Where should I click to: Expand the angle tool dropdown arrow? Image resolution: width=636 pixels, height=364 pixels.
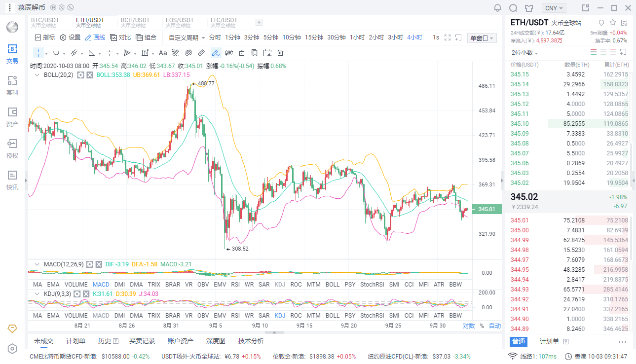[x=100, y=53]
